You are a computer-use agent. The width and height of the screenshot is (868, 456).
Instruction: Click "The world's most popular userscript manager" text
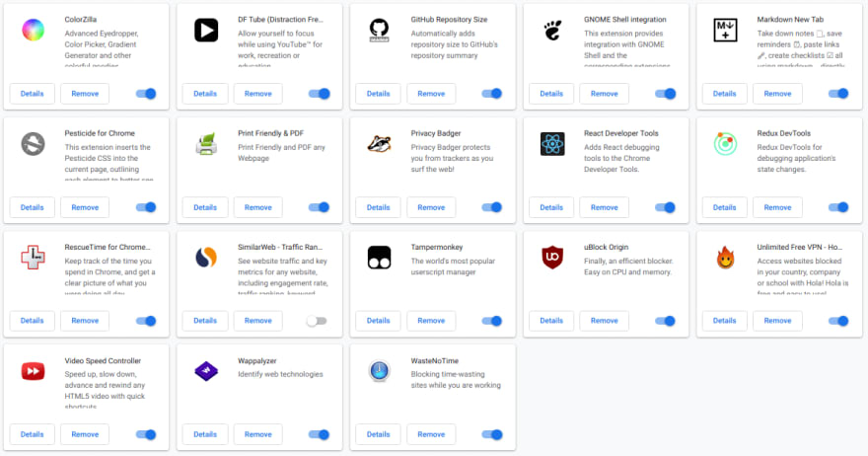tap(453, 266)
